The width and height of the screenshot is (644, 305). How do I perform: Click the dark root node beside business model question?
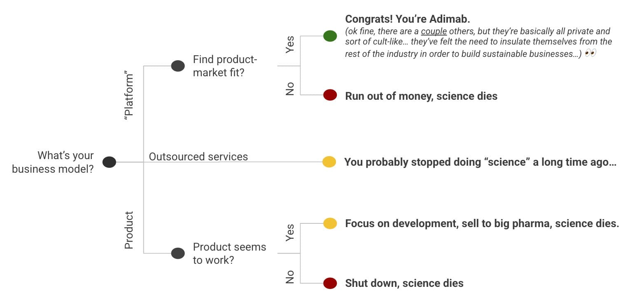point(109,162)
